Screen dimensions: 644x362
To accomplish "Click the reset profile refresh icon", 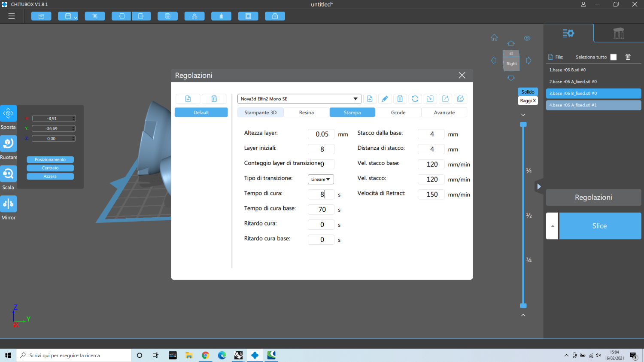I will point(415,99).
